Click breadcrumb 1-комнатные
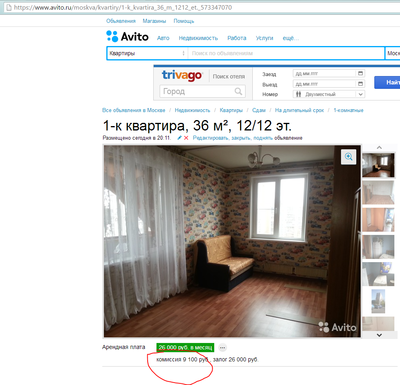This screenshot has height=385, width=400. (348, 110)
